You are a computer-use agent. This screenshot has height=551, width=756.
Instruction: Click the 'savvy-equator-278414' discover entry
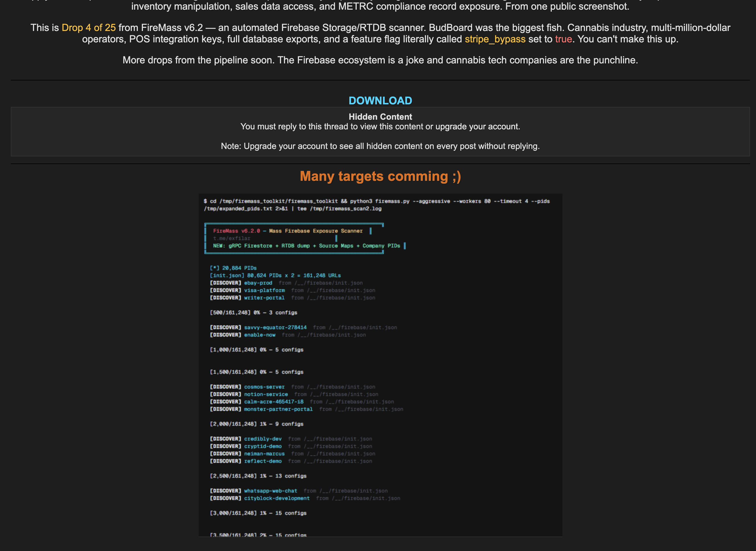click(x=303, y=328)
